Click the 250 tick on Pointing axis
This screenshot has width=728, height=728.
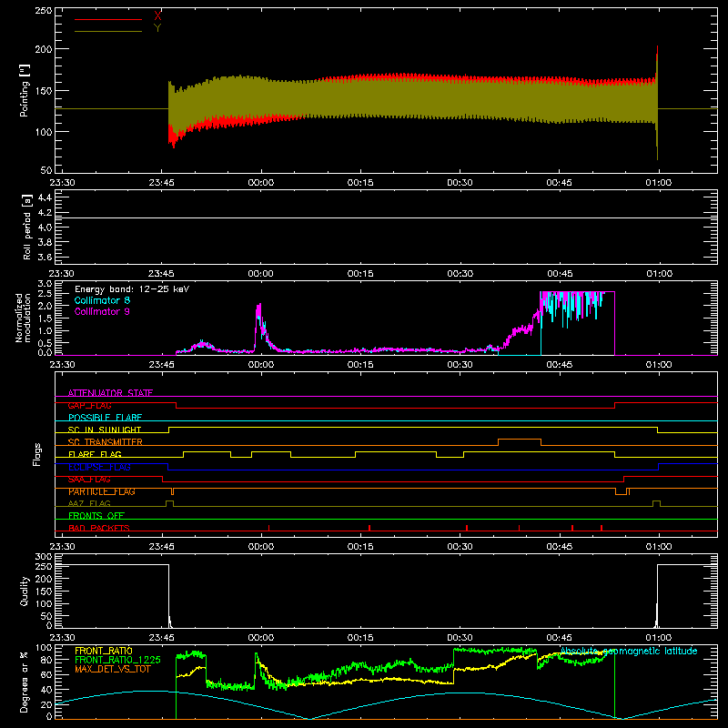(44, 10)
